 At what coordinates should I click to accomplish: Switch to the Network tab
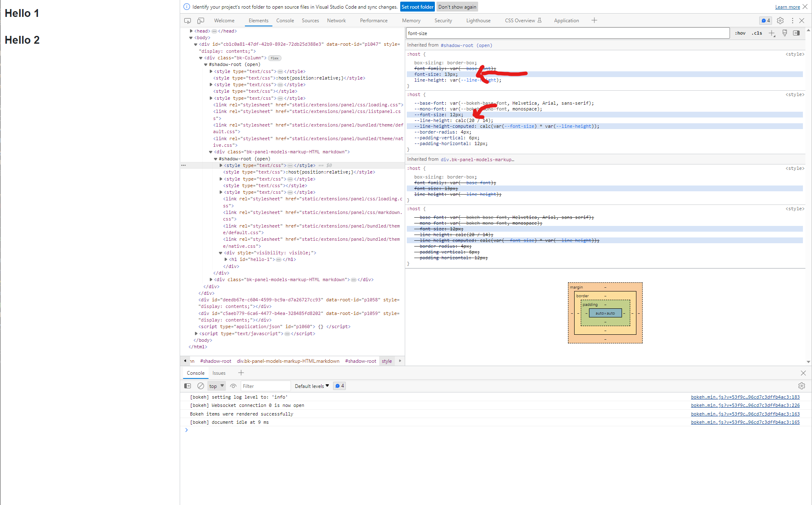(336, 21)
